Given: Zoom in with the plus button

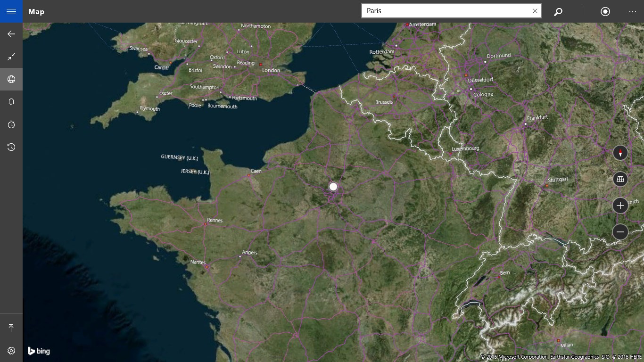Looking at the screenshot, I should pos(620,206).
